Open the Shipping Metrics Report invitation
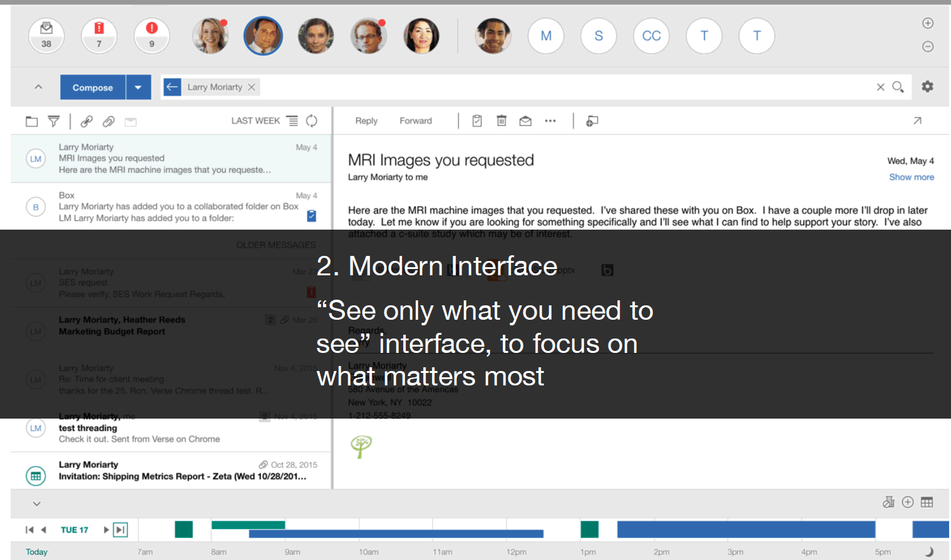Viewport: 951px width, 560px height. 171,471
